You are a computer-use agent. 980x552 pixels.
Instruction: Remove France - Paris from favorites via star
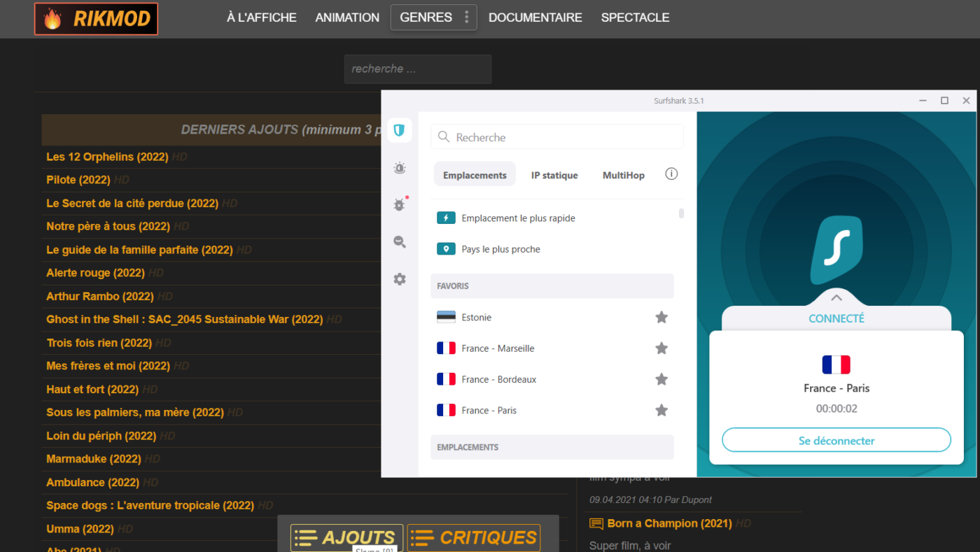(x=661, y=410)
